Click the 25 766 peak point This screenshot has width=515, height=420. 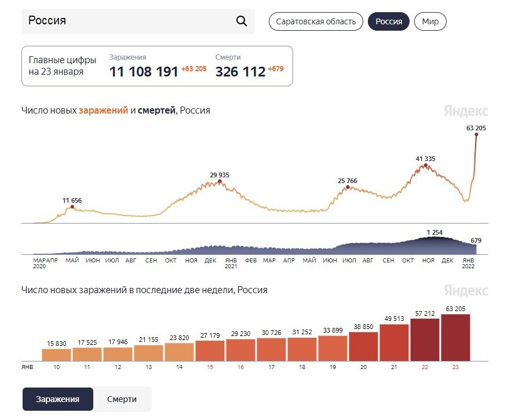[348, 187]
